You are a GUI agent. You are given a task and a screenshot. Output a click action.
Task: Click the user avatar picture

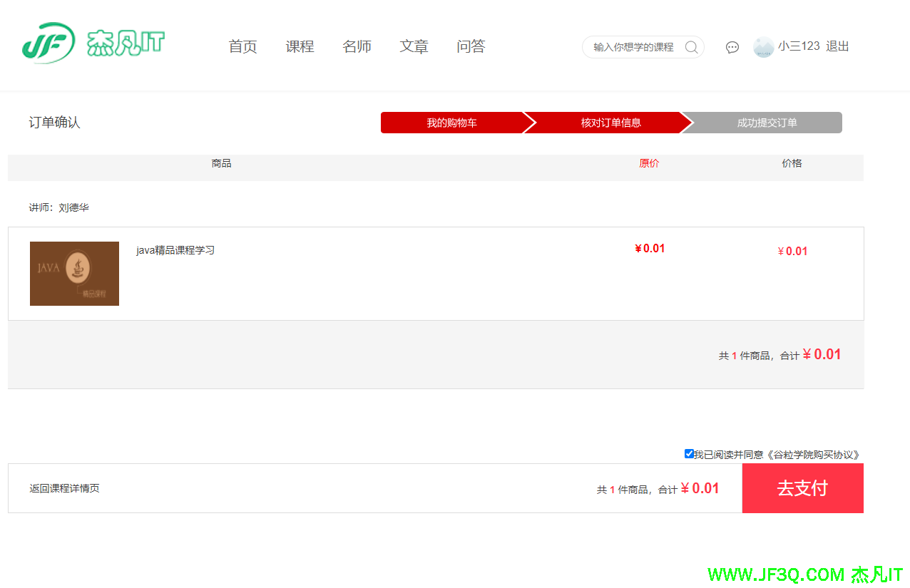763,47
